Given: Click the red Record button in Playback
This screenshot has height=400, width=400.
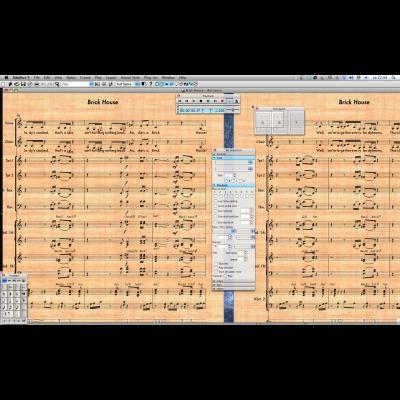Looking at the screenshot, I should (x=222, y=101).
